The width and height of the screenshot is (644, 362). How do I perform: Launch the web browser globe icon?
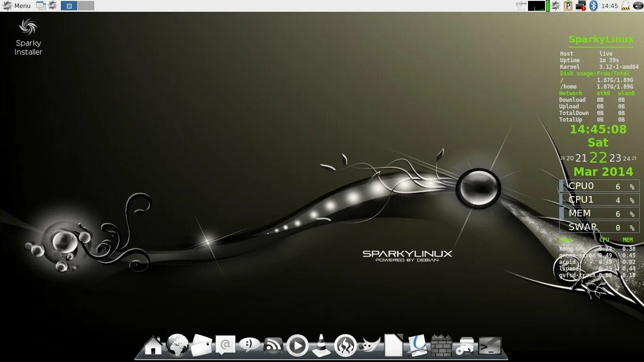point(178,346)
